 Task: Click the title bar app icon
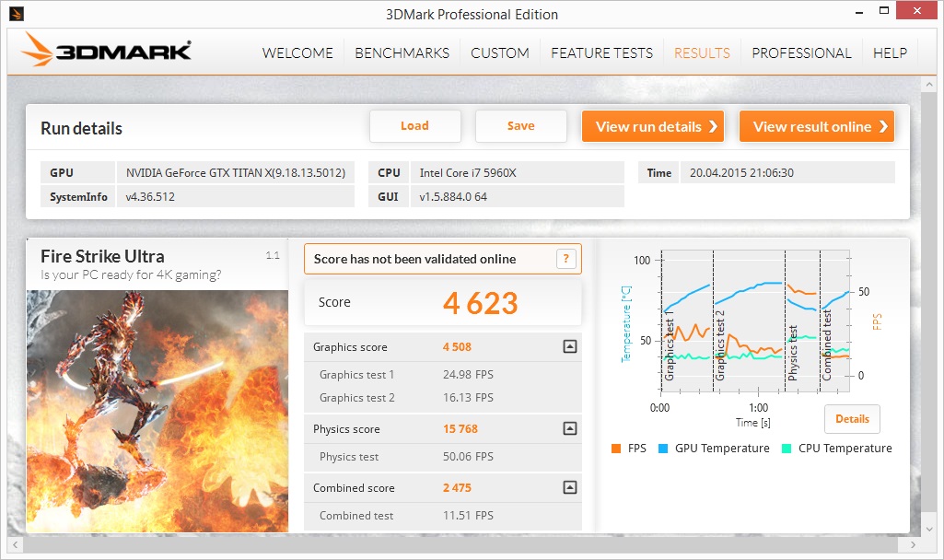[x=17, y=13]
